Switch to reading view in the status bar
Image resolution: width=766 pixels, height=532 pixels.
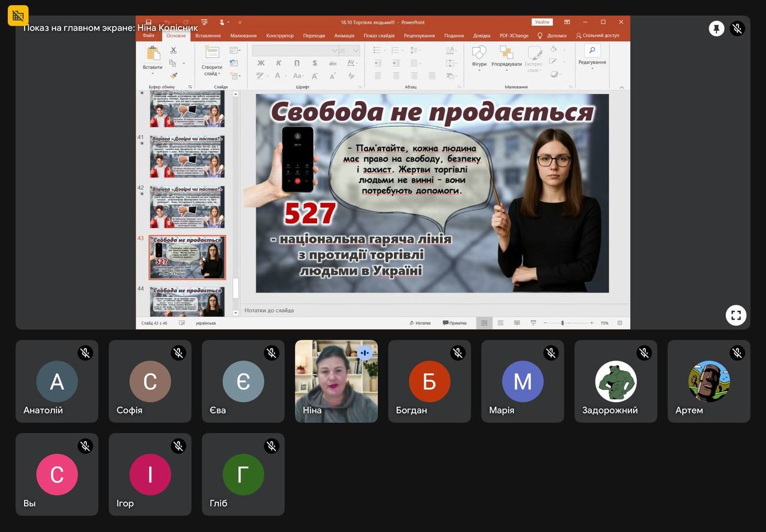pyautogui.click(x=516, y=323)
